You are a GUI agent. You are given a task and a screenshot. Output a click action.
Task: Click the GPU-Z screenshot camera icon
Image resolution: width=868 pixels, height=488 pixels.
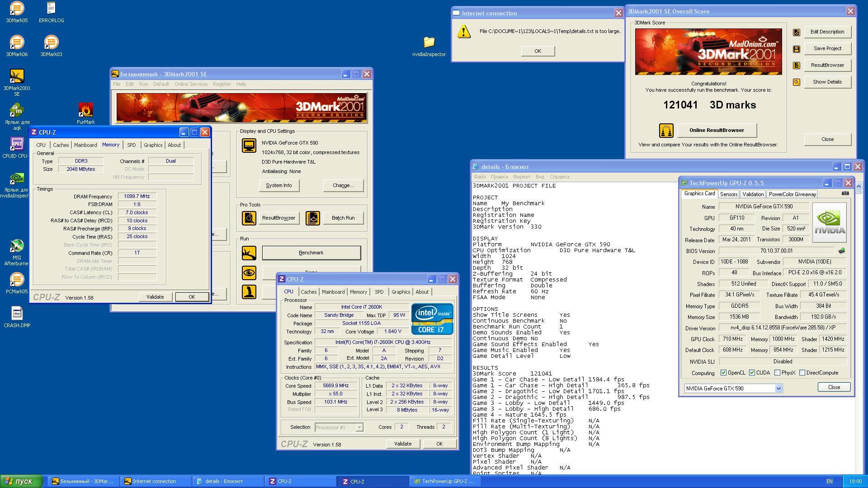point(845,193)
